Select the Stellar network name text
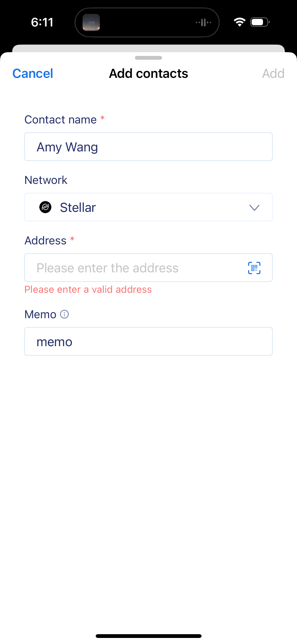The image size is (297, 644). (78, 208)
